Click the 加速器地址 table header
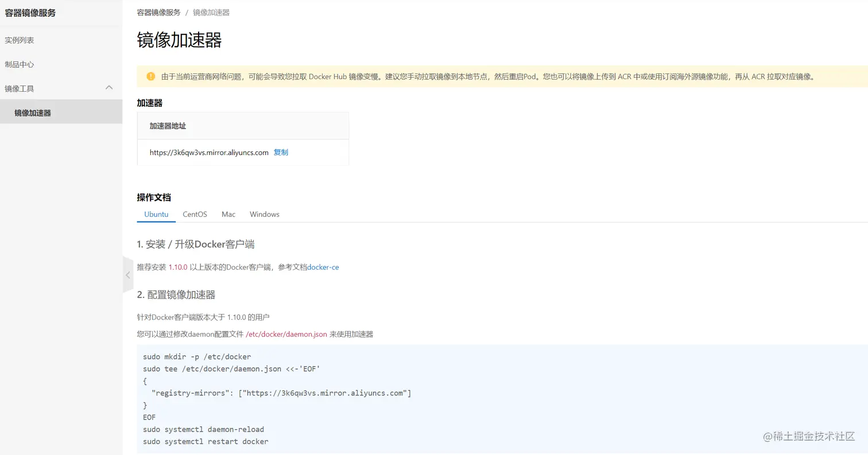The image size is (868, 455). [x=168, y=126]
